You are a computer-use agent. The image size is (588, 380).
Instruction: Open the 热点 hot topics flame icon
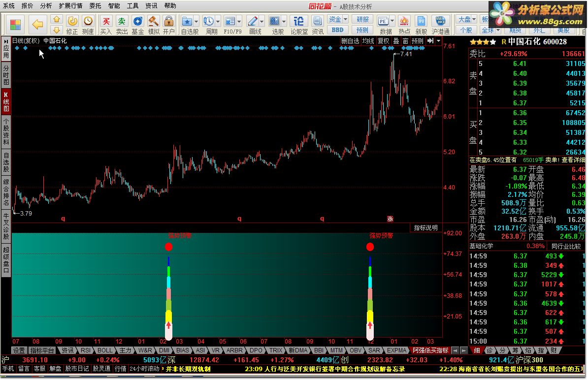[404, 25]
